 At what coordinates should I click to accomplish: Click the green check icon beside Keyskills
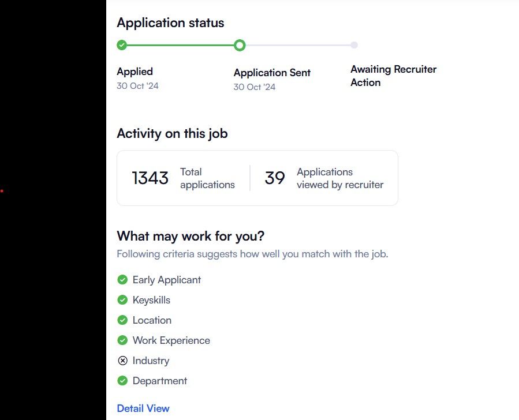(122, 300)
